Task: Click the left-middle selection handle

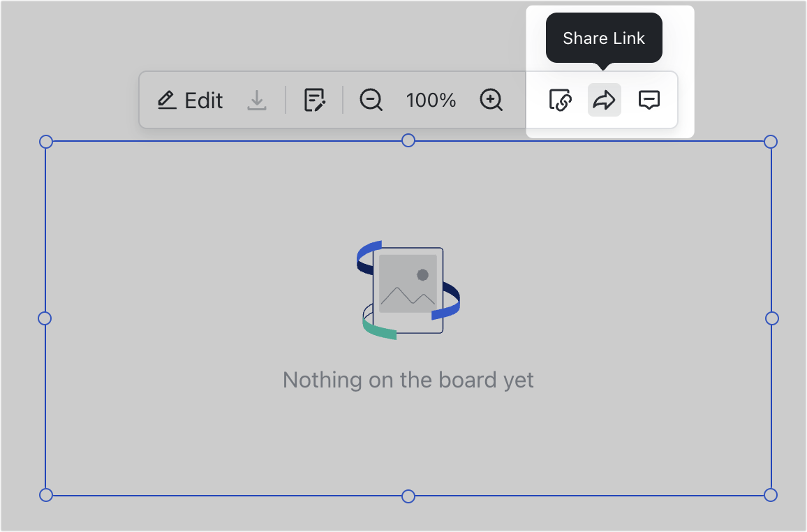Action: pyautogui.click(x=45, y=318)
